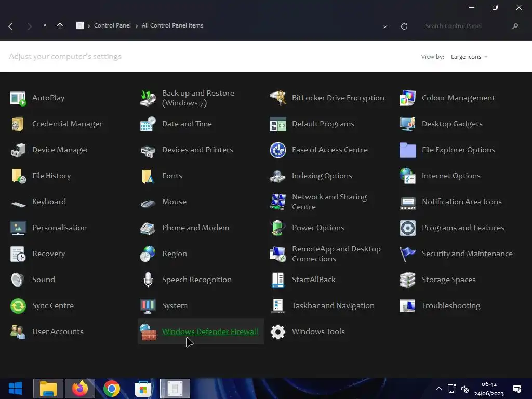Click the Desktop Gadgets icon
The width and height of the screenshot is (532, 399).
pos(407,124)
